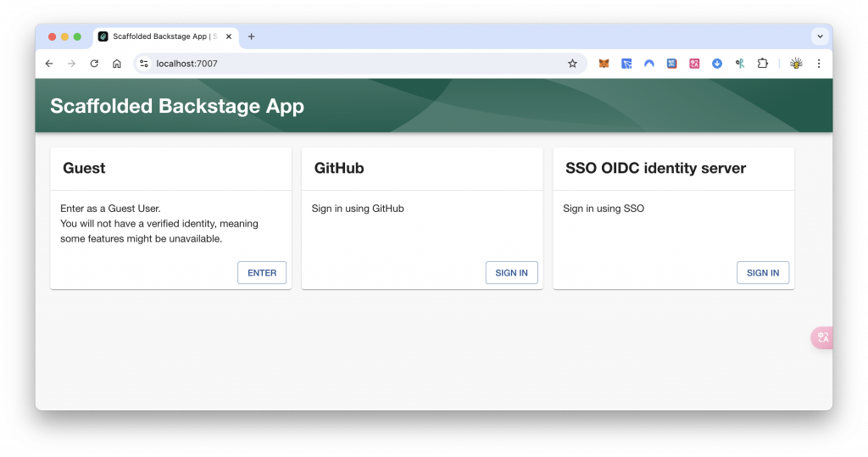This screenshot has width=868, height=457.
Task: Open the yellow sunburst profile icon
Action: (796, 64)
